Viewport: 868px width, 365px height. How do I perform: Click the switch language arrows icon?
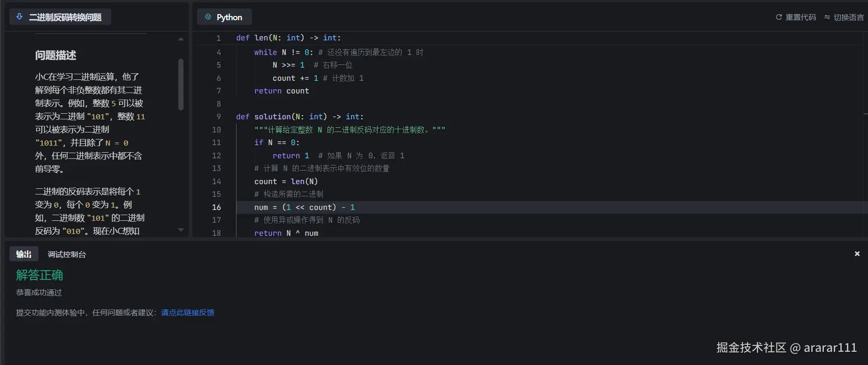(x=827, y=17)
